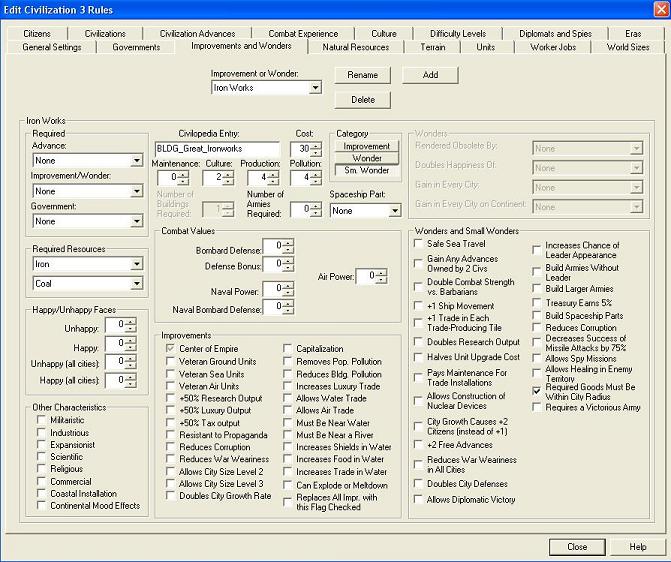This screenshot has width=671, height=562.
Task: Open the Improvement or Wonder dropdown
Action: coord(315,88)
